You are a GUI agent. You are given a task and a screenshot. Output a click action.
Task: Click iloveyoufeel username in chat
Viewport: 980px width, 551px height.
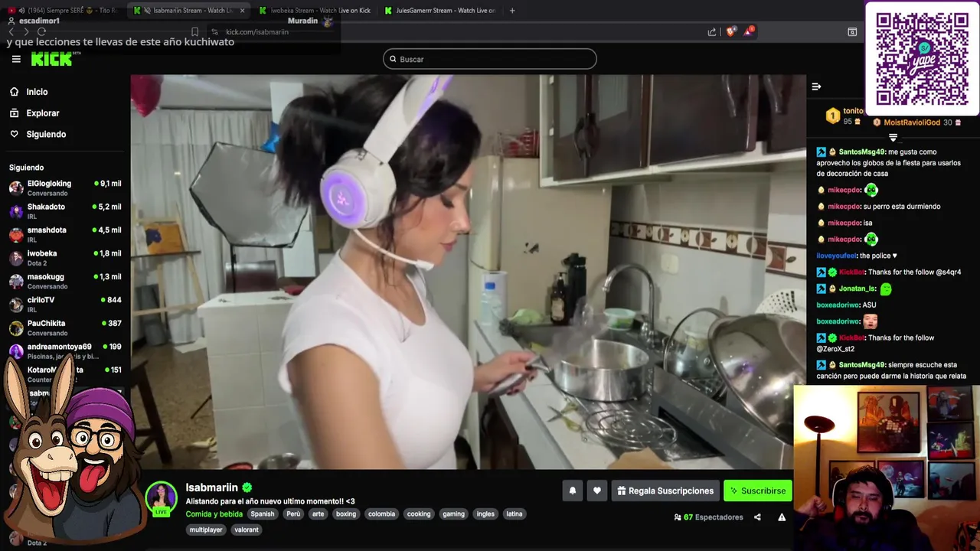[837, 256]
